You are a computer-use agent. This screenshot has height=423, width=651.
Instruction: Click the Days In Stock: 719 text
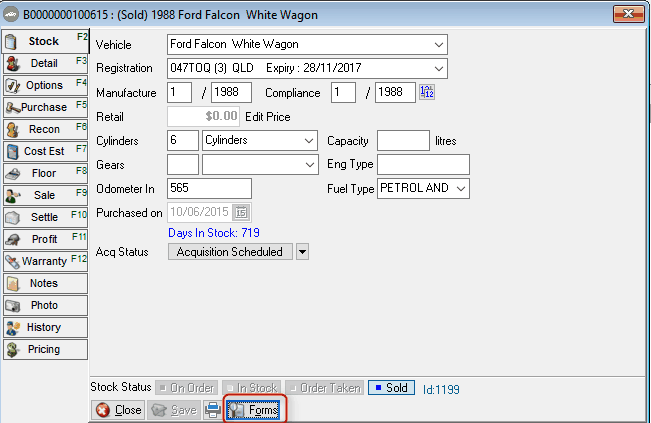click(x=214, y=233)
